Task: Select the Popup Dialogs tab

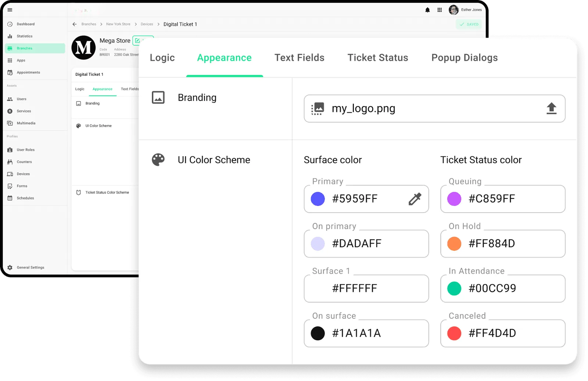Action: (x=464, y=58)
